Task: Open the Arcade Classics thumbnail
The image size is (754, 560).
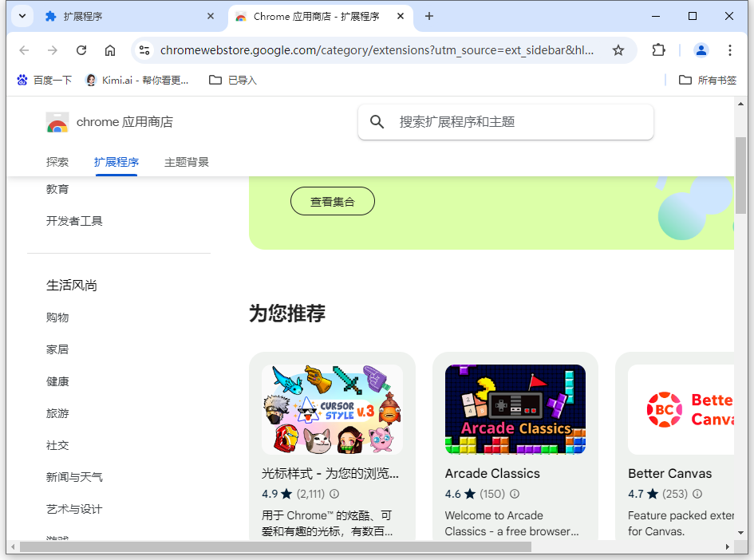Action: [515, 409]
